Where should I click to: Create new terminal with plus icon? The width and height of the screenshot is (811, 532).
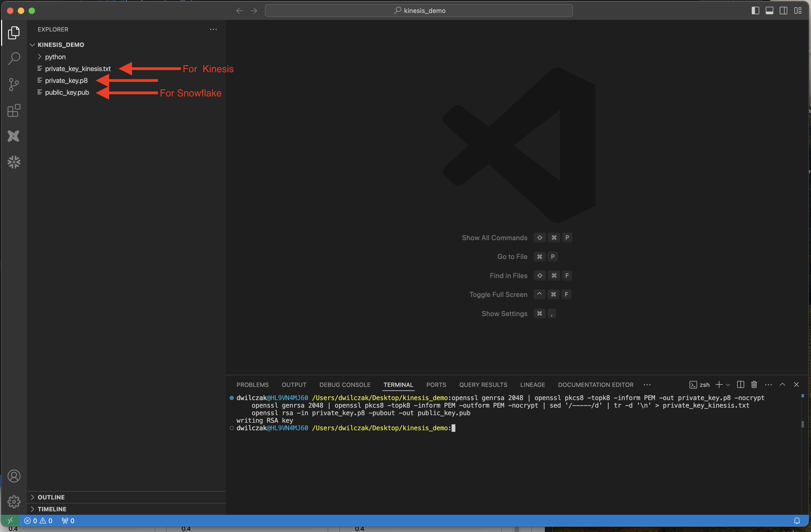(719, 384)
